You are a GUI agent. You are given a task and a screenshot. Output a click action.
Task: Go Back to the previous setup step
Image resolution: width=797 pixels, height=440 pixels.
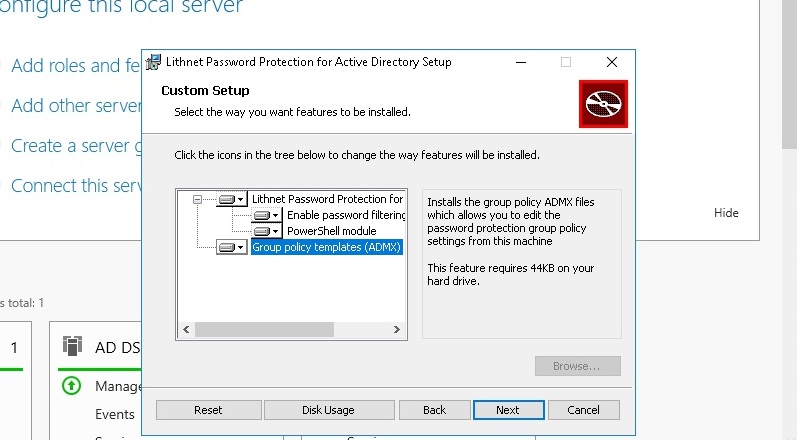pyautogui.click(x=434, y=410)
